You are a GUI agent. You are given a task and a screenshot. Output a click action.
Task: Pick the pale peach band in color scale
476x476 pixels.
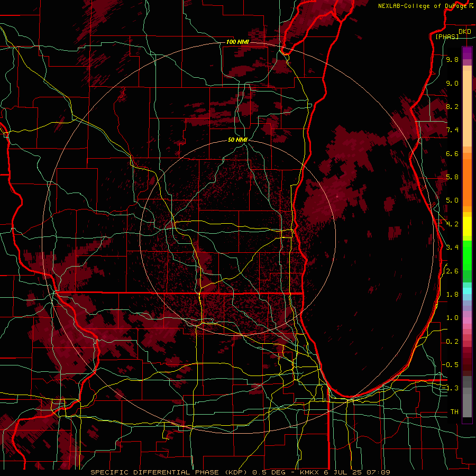coord(467,108)
